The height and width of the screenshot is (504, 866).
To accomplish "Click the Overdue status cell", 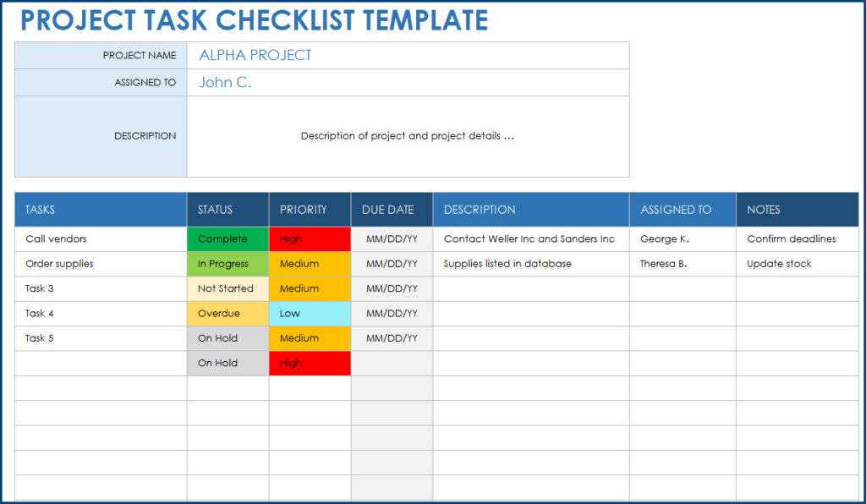I will tap(227, 313).
